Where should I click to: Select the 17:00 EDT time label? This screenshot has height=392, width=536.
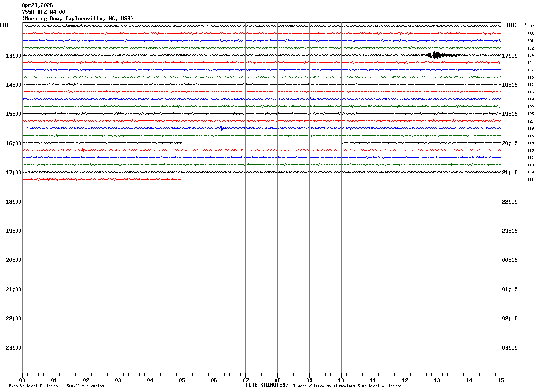(x=14, y=173)
